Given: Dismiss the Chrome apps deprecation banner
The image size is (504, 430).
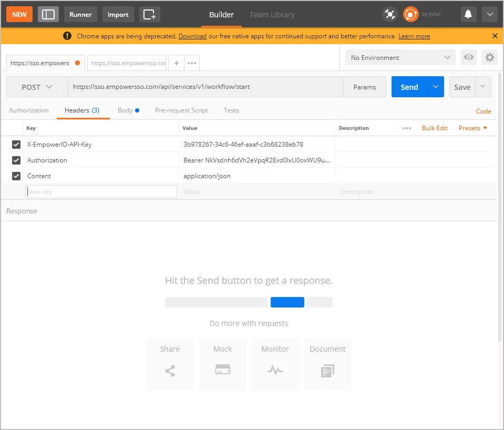Looking at the screenshot, I should (495, 36).
